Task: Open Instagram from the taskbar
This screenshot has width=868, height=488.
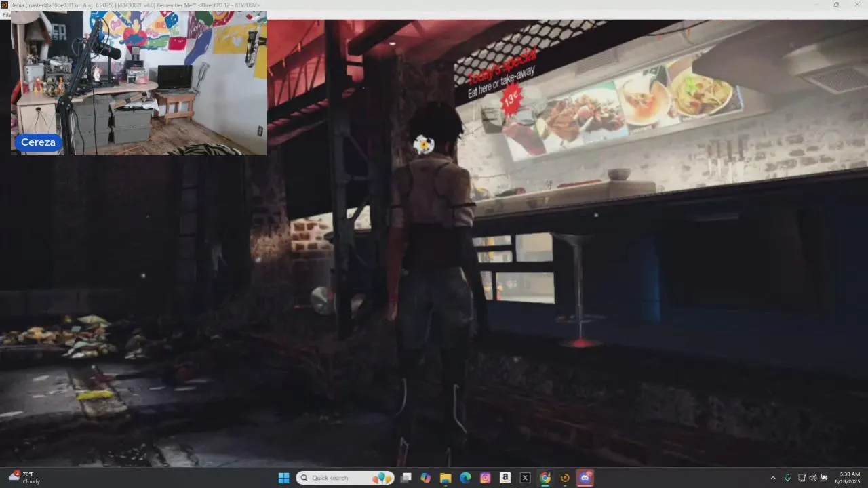Action: tap(485, 478)
